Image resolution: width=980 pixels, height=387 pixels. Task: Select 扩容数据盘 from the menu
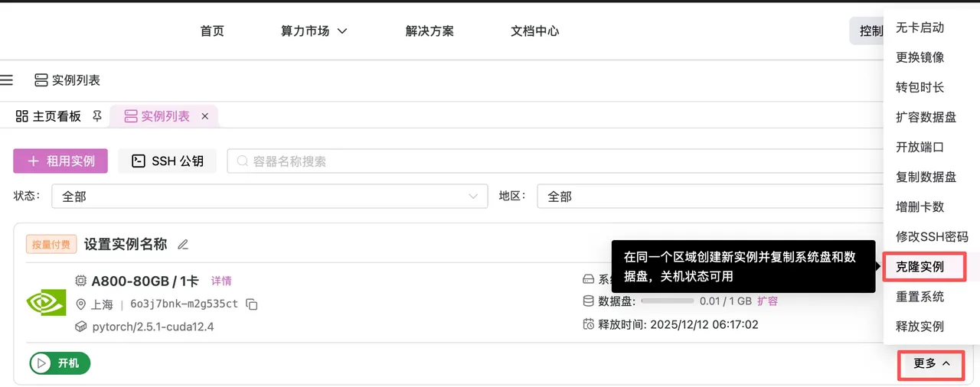[x=926, y=117]
